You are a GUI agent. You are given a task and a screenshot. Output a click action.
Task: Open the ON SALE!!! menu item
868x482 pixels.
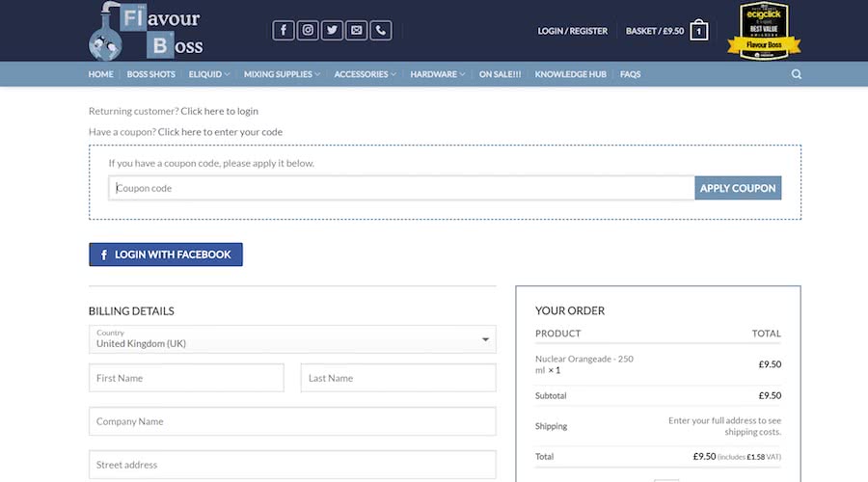pos(500,74)
